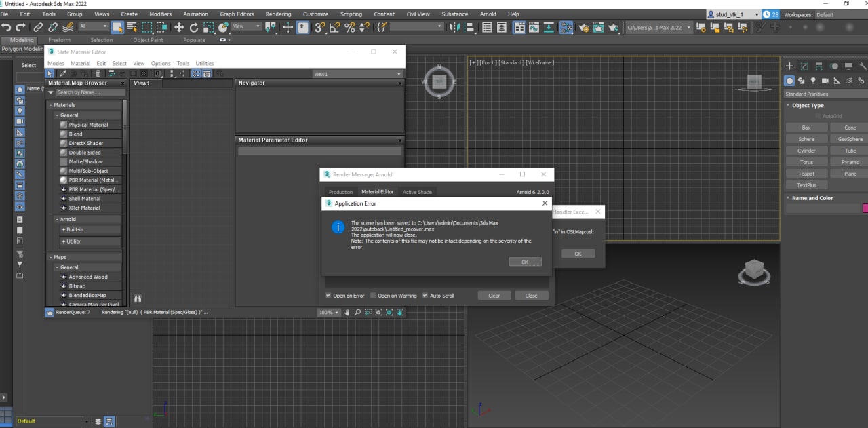Collapse the Maps group in browser

50,257
